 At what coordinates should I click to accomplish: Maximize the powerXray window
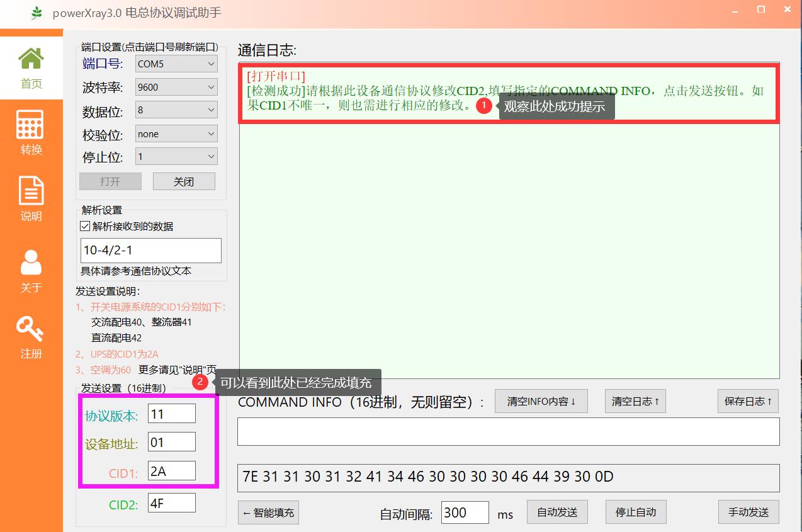click(x=760, y=9)
